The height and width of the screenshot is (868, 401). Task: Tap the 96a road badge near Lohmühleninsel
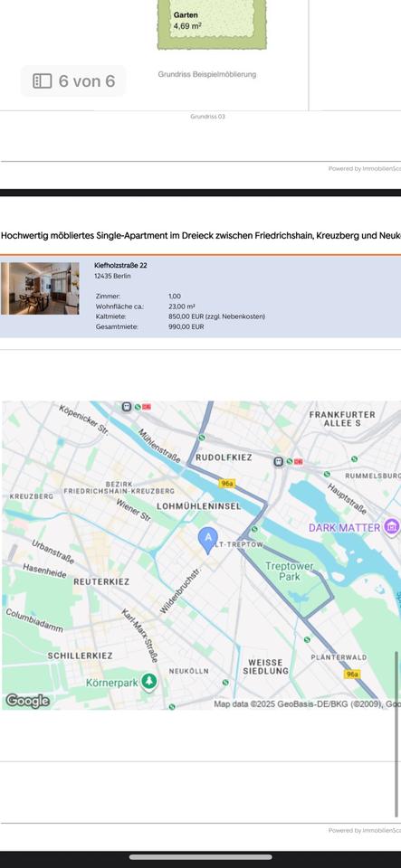coord(227,483)
